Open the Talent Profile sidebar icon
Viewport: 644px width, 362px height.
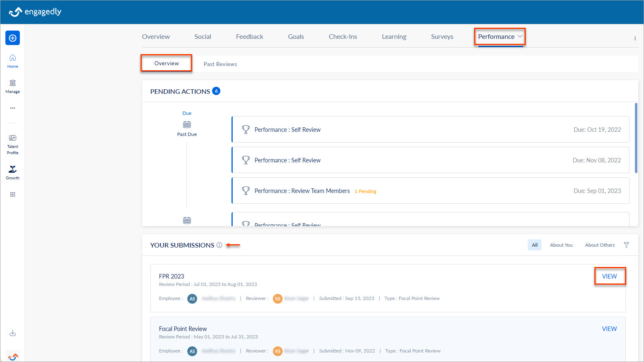(12, 143)
